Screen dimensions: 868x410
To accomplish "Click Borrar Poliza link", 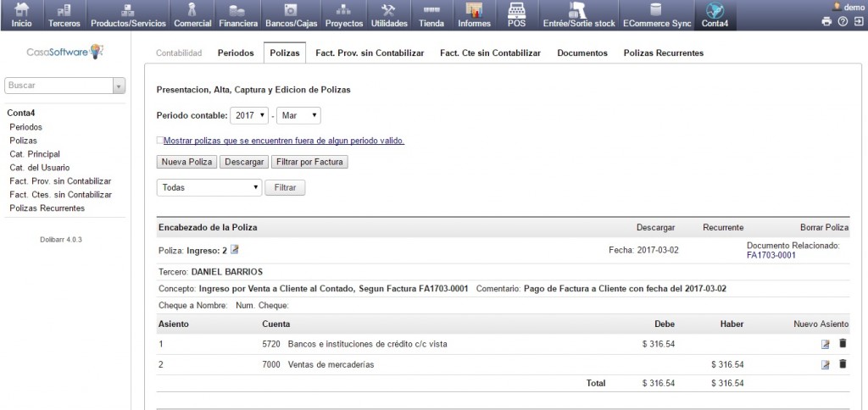I will 824,227.
